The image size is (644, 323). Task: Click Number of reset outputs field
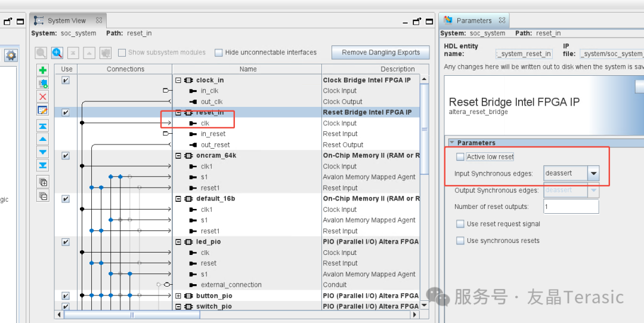(x=571, y=207)
